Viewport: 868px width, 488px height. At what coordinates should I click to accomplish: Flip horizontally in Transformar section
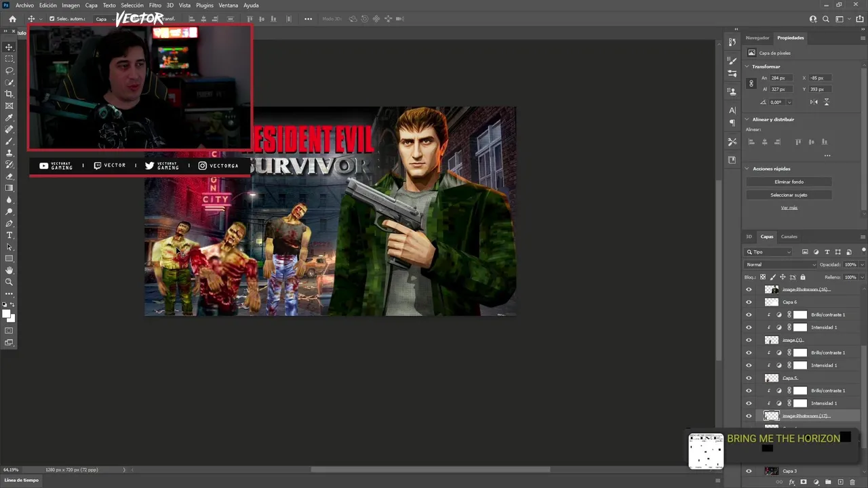point(814,102)
